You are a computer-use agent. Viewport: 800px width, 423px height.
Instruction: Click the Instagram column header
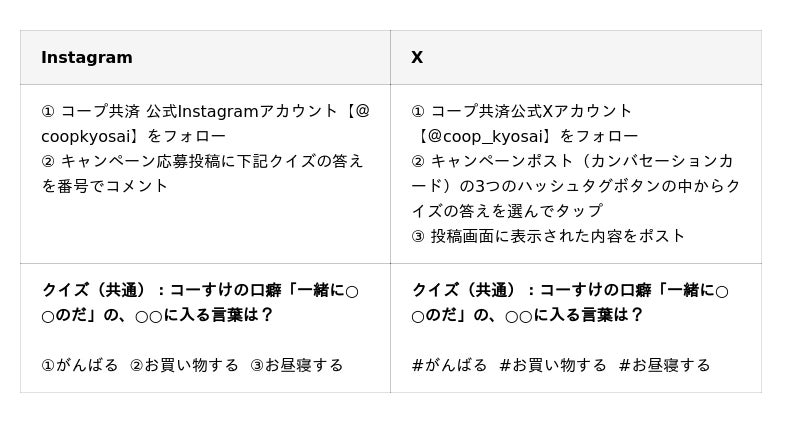(x=87, y=57)
